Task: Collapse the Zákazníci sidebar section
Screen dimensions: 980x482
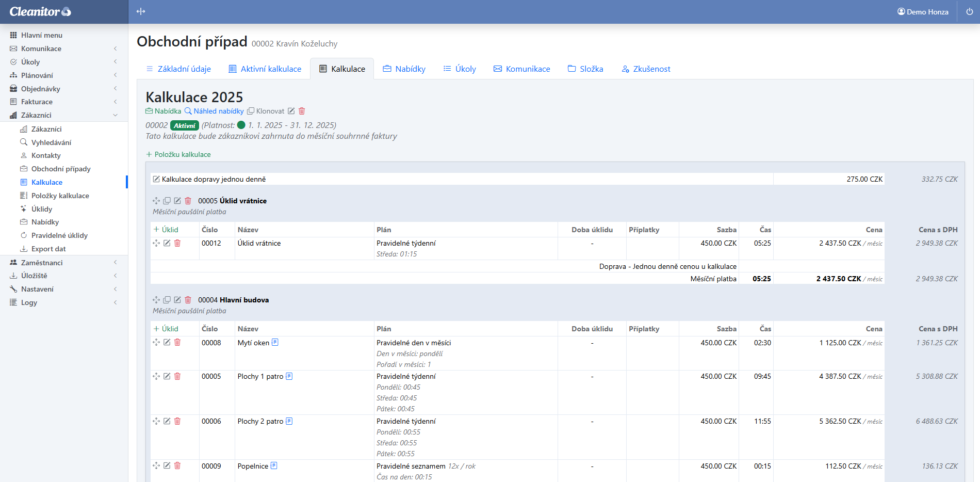Action: [x=36, y=115]
